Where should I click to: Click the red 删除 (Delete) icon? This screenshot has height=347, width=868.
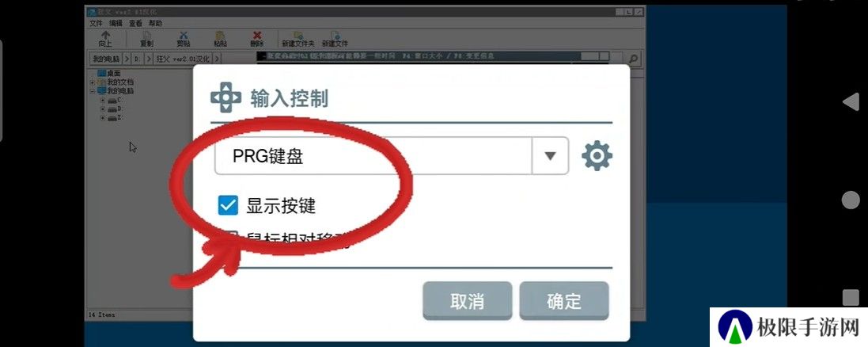(257, 38)
